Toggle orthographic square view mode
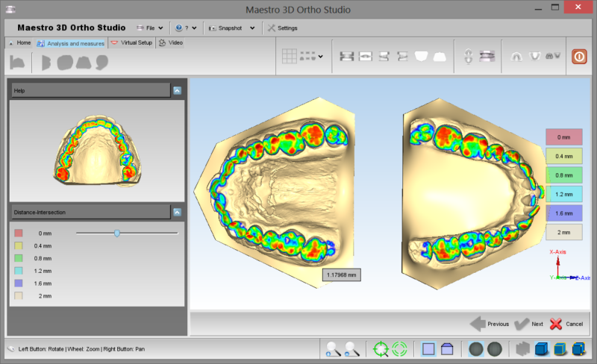Screen dimensions: 597x364 coord(428,349)
